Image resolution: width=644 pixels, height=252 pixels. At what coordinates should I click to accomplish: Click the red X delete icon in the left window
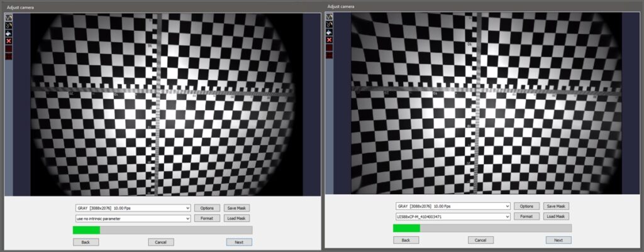pos(9,41)
